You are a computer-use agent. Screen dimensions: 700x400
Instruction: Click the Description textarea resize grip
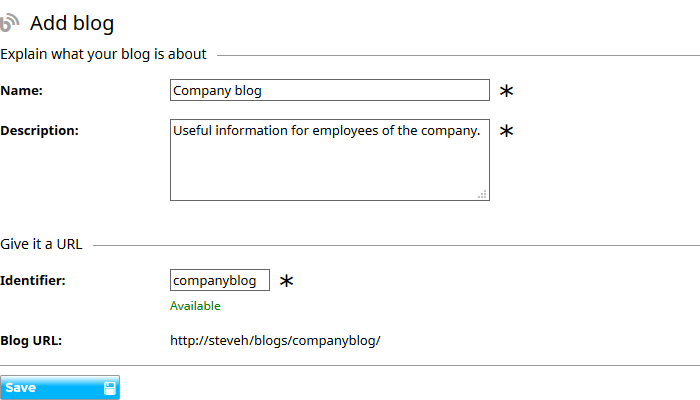[x=482, y=194]
